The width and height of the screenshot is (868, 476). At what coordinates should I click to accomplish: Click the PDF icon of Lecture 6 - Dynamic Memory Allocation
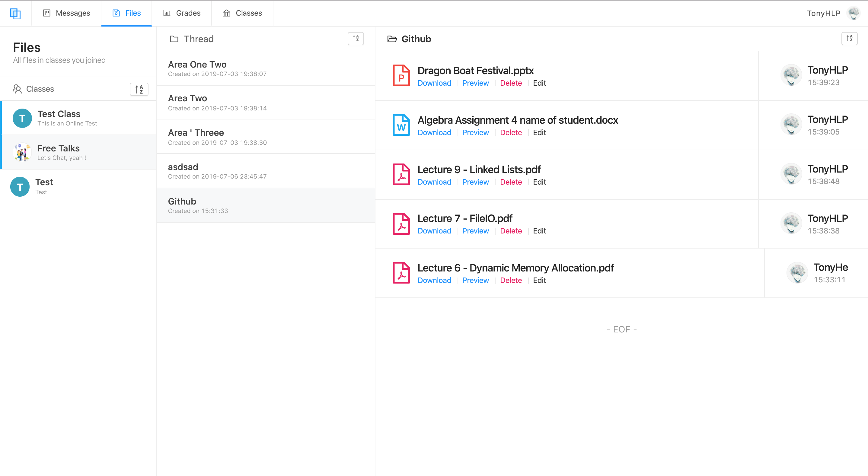tap(401, 273)
